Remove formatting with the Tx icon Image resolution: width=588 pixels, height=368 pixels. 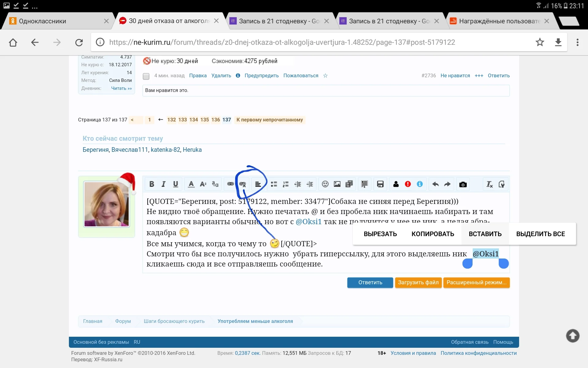click(489, 184)
